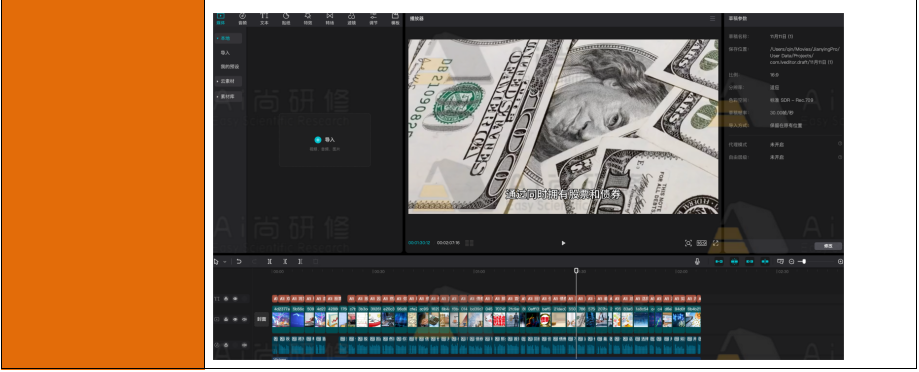
Task: Open the Filters (滤镜) tab
Action: [351, 19]
